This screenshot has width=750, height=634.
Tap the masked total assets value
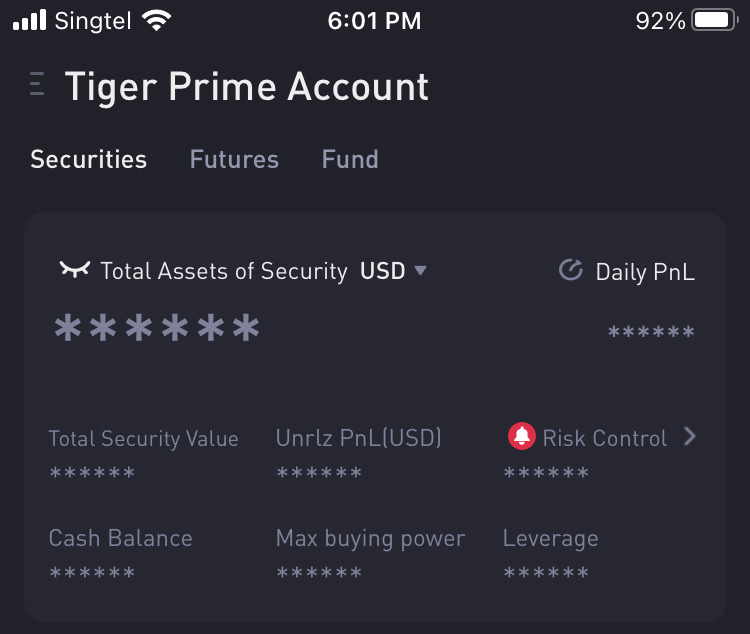coord(157,328)
